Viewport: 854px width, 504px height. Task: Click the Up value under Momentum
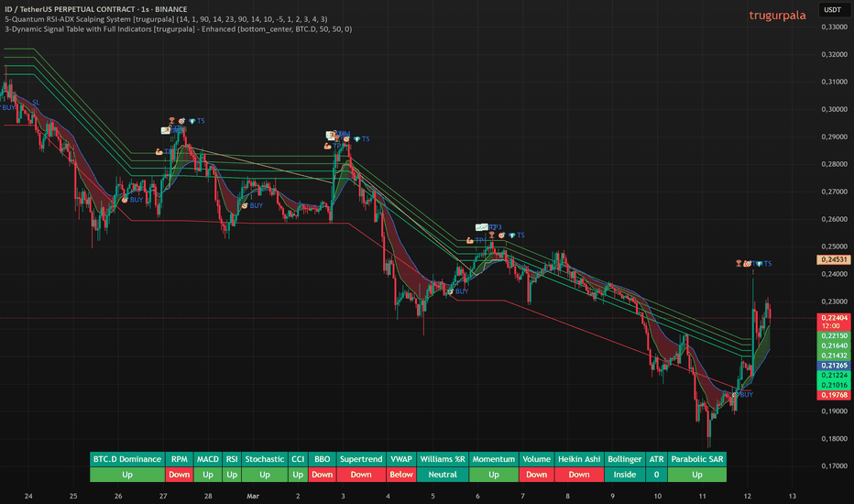[x=494, y=475]
